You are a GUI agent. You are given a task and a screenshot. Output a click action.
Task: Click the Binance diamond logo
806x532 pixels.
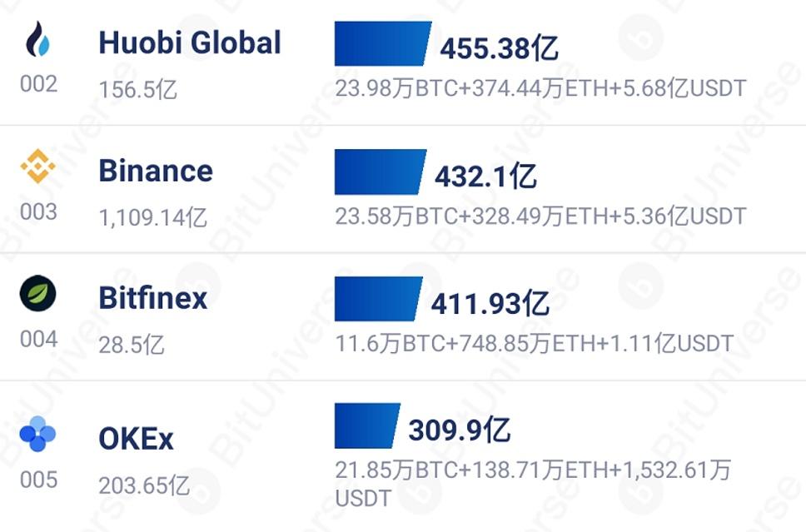point(38,167)
